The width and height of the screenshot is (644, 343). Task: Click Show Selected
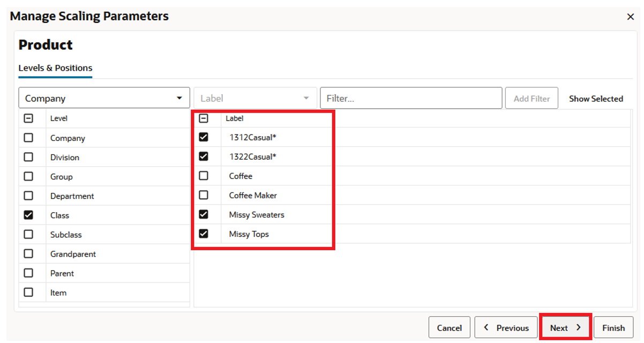click(x=596, y=98)
